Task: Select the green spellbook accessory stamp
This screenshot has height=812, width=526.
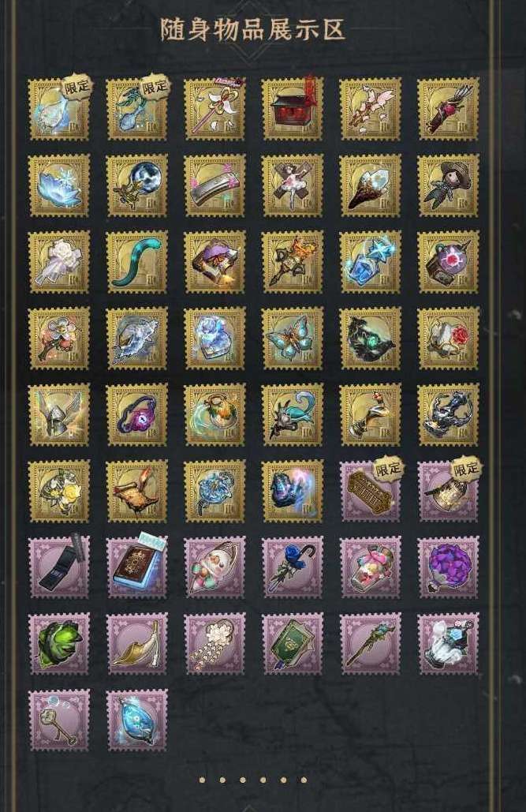Action: click(x=293, y=644)
